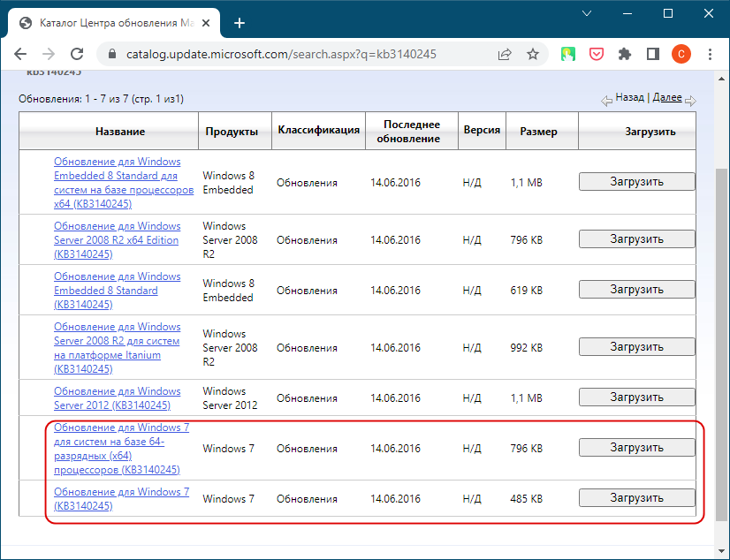Viewport: 730px width, 560px height.
Task: Click the Далее next-page link
Action: (667, 97)
